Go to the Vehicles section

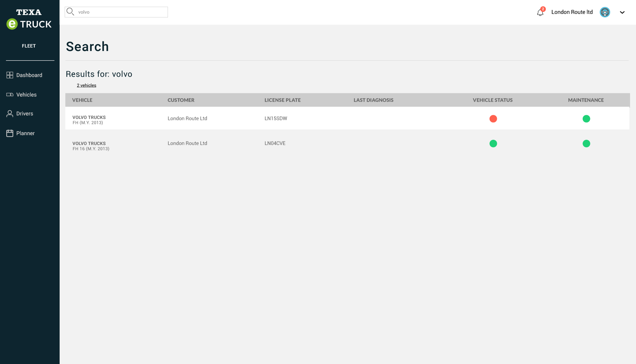[x=26, y=95]
